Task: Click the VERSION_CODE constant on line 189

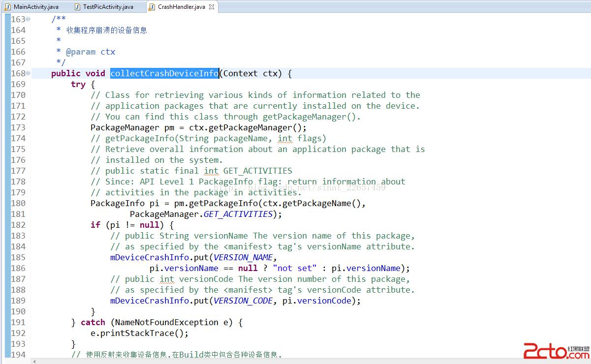Action: click(x=243, y=301)
